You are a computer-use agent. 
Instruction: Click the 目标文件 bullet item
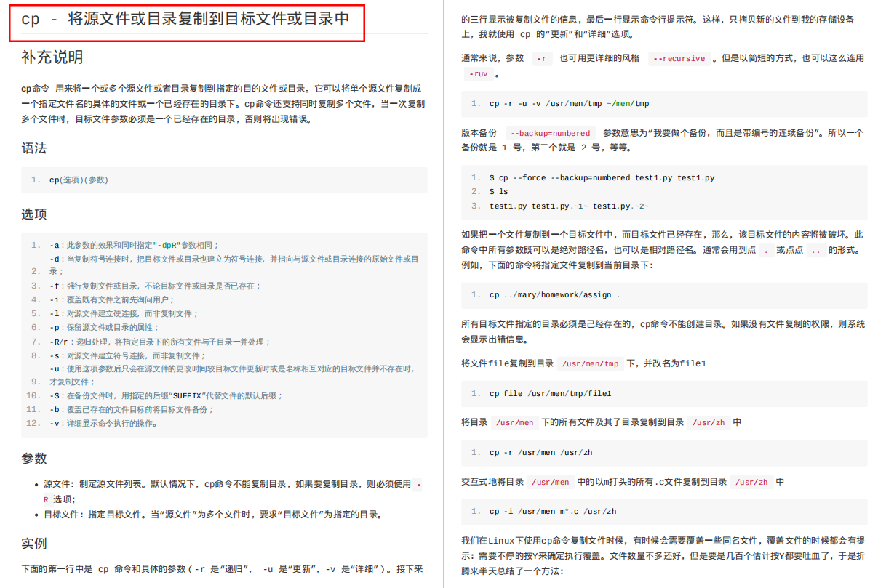point(213,515)
